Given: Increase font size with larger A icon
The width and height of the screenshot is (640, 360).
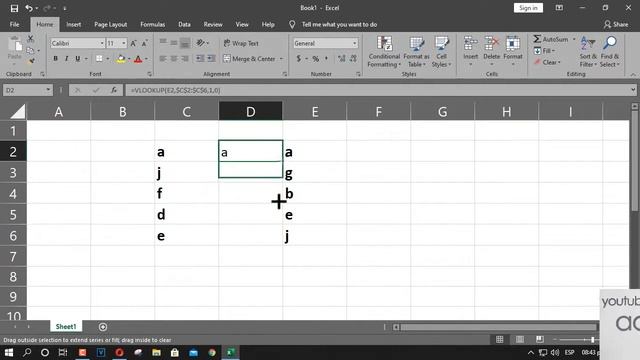Looking at the screenshot, I should 133,43.
